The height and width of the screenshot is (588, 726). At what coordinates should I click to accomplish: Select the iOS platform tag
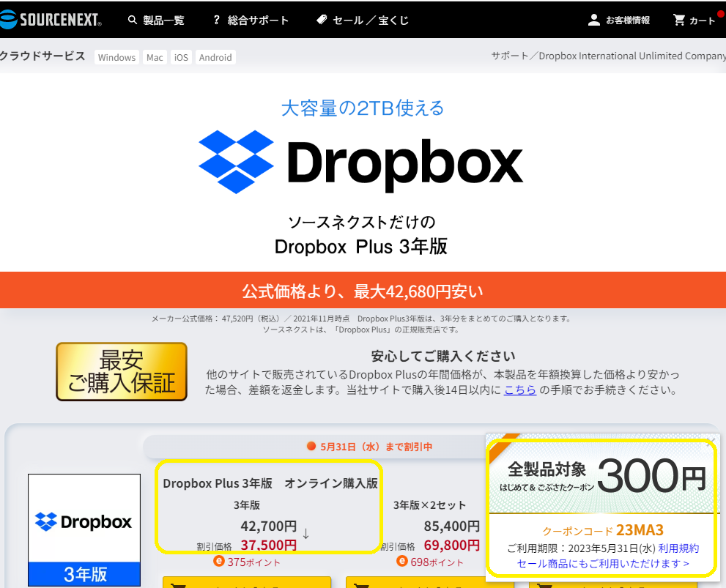tap(181, 57)
